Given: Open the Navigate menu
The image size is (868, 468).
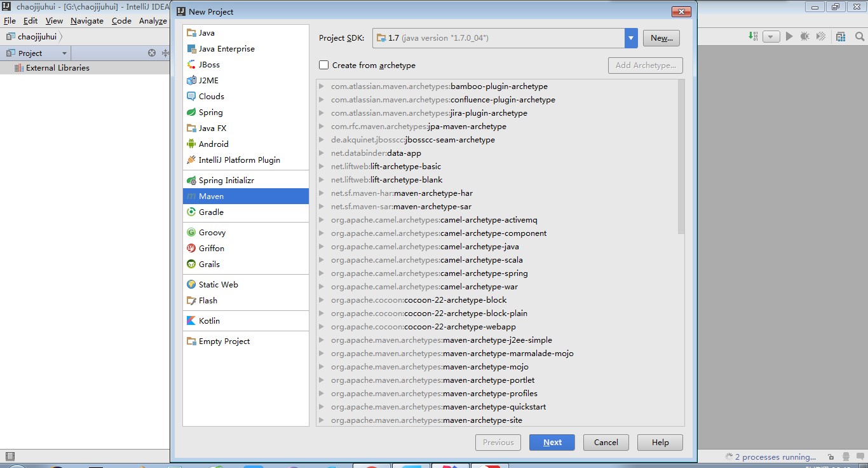Looking at the screenshot, I should (87, 20).
